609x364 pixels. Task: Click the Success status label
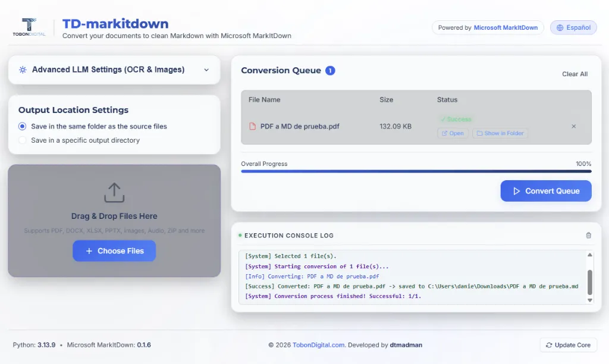pos(456,120)
